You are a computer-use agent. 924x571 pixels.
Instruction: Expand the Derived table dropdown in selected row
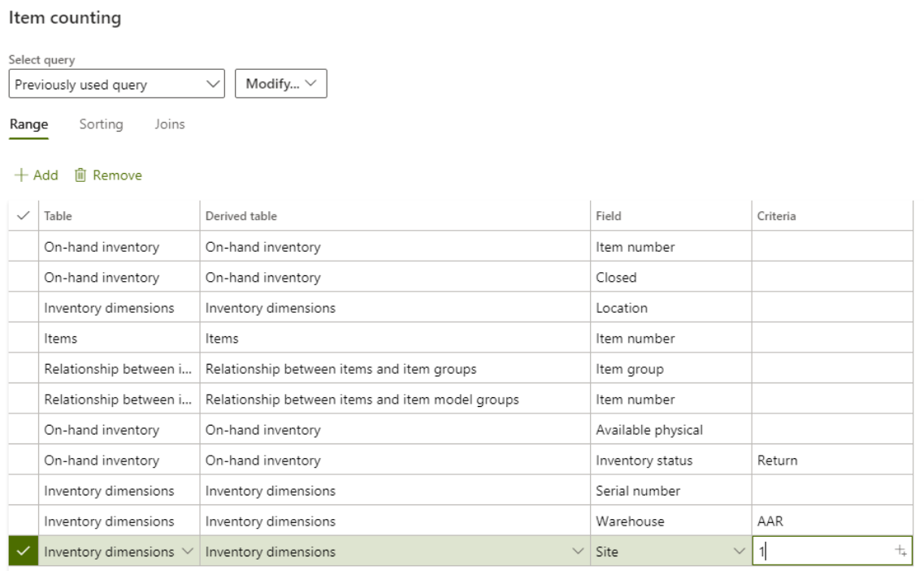point(578,552)
